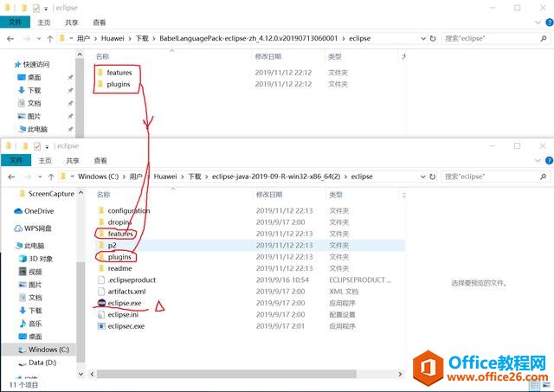Refresh the top window's address bar
This screenshot has height=392, width=554.
[433, 38]
